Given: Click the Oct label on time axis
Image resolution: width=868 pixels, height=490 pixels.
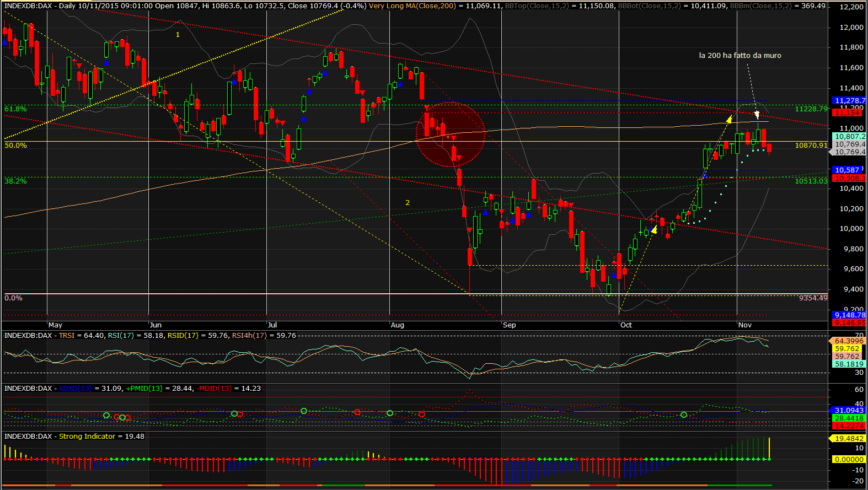Looking at the screenshot, I should [x=626, y=325].
